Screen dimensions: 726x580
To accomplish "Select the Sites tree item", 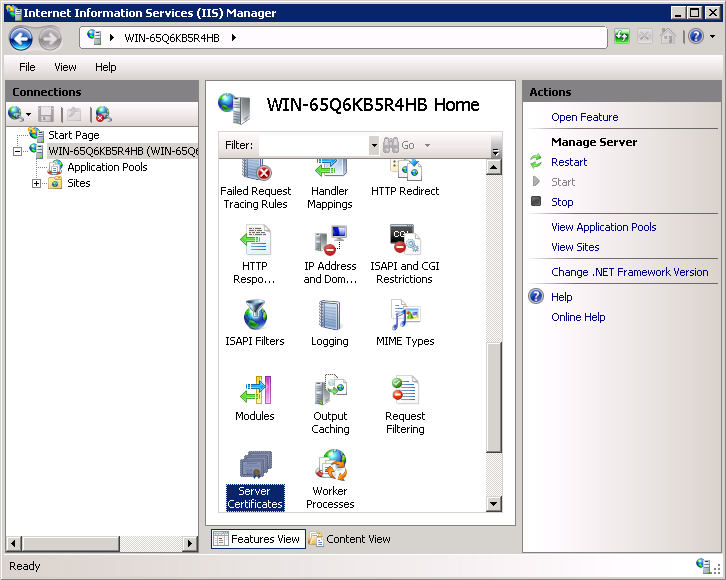I will pyautogui.click(x=79, y=183).
